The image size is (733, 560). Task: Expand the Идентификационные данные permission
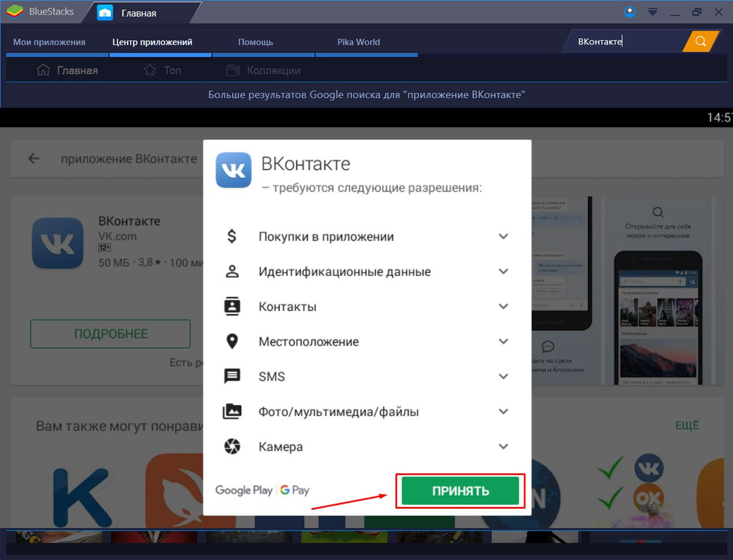[x=503, y=271]
